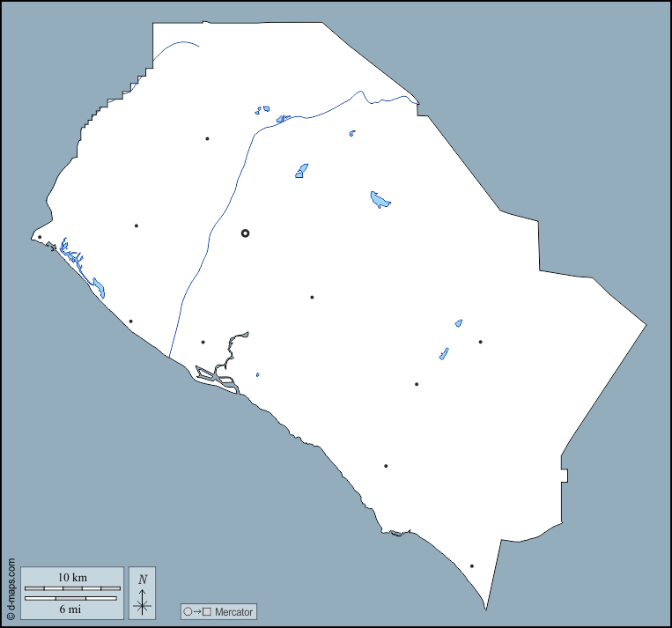672x628 pixels.
Task: Click the circle-to-square projection icon
Action: (197, 611)
